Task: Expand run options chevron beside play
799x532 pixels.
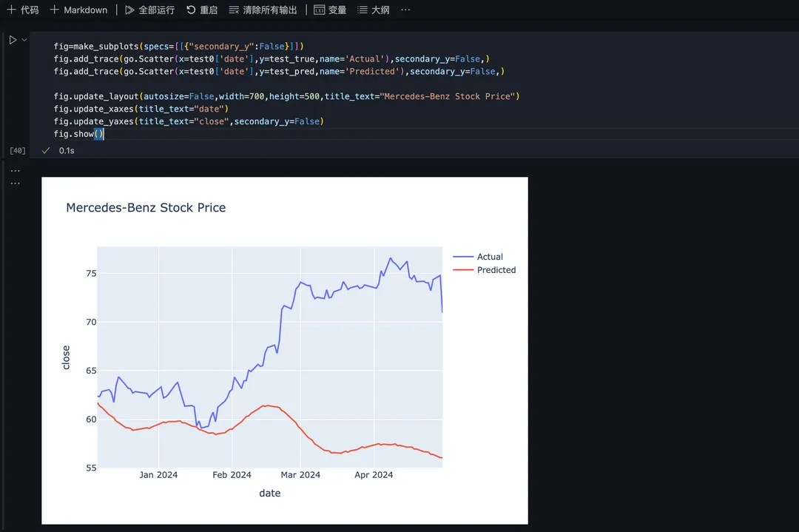Action: [x=24, y=40]
